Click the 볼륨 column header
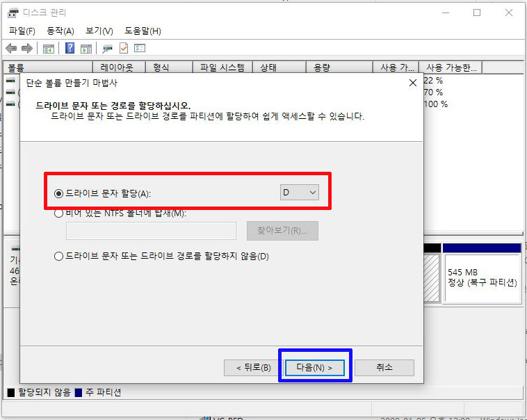This screenshot has height=420, width=527. click(48, 67)
